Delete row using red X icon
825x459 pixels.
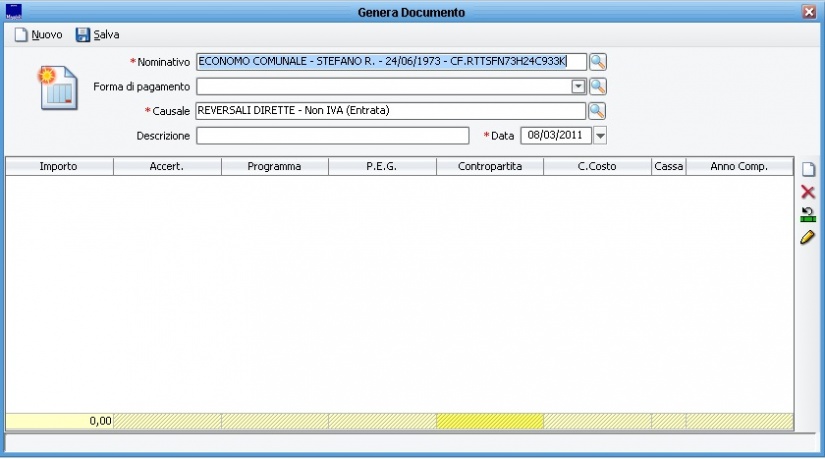click(808, 192)
